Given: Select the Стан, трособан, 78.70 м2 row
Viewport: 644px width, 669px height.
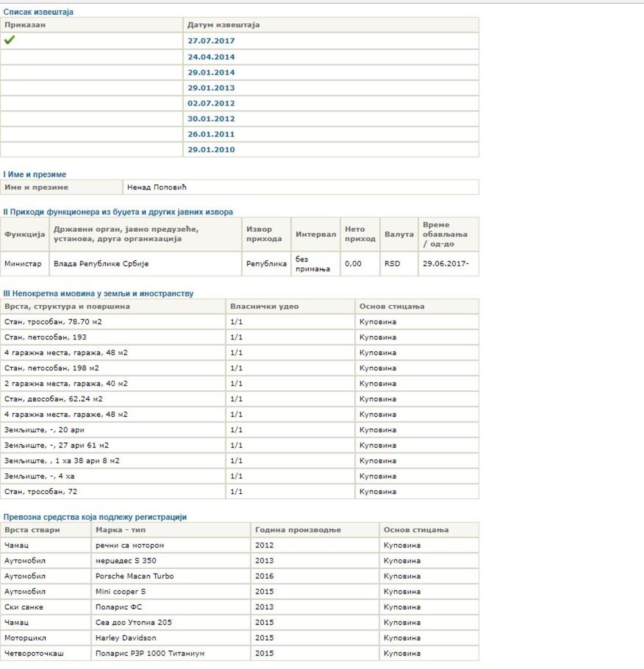Looking at the screenshot, I should [53, 322].
